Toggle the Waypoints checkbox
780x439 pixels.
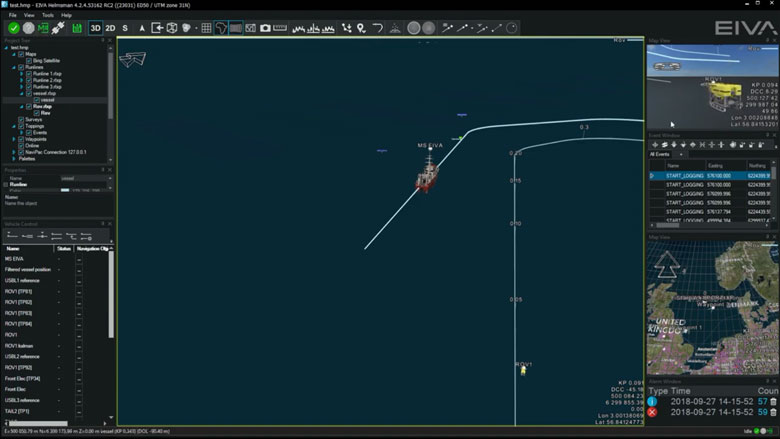21,139
